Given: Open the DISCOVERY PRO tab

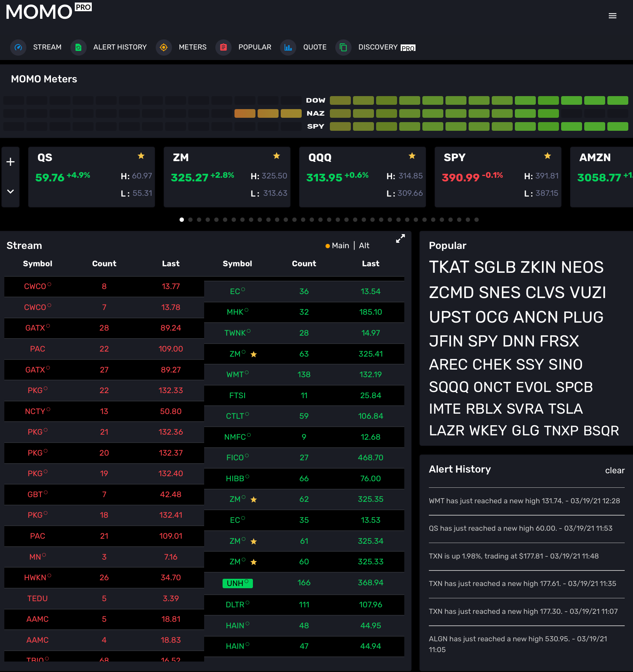Looking at the screenshot, I should coord(387,47).
